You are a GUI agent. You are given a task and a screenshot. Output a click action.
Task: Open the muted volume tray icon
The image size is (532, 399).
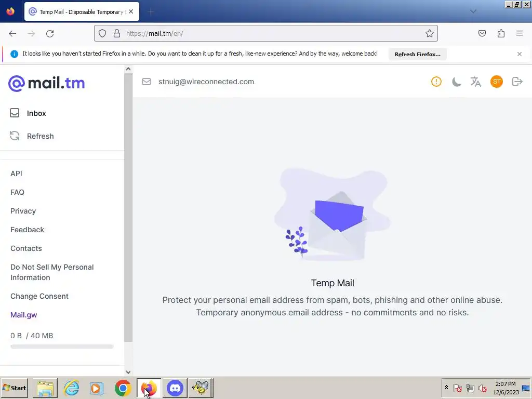tap(482, 388)
